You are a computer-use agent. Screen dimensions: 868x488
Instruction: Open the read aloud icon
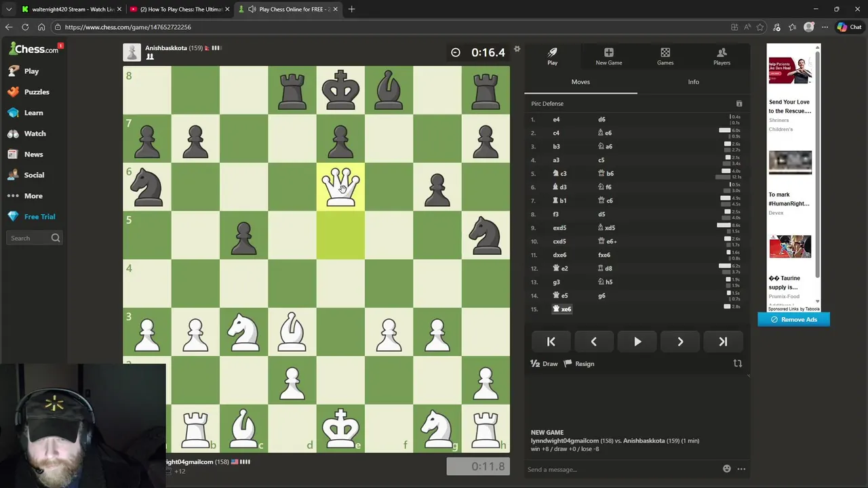click(x=747, y=27)
